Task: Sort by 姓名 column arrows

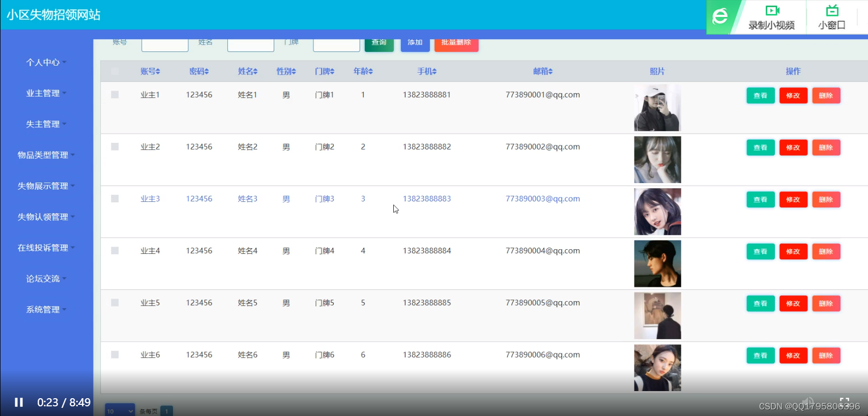Action: (x=255, y=72)
